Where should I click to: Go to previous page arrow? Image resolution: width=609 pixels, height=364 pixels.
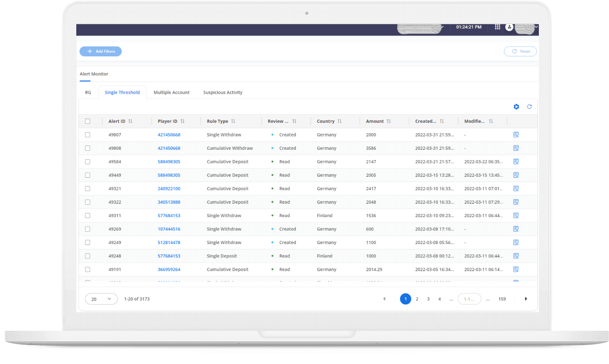tap(384, 299)
